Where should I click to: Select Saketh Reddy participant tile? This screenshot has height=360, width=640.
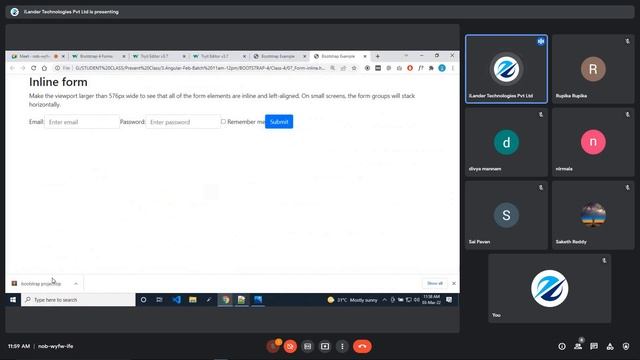point(593,215)
